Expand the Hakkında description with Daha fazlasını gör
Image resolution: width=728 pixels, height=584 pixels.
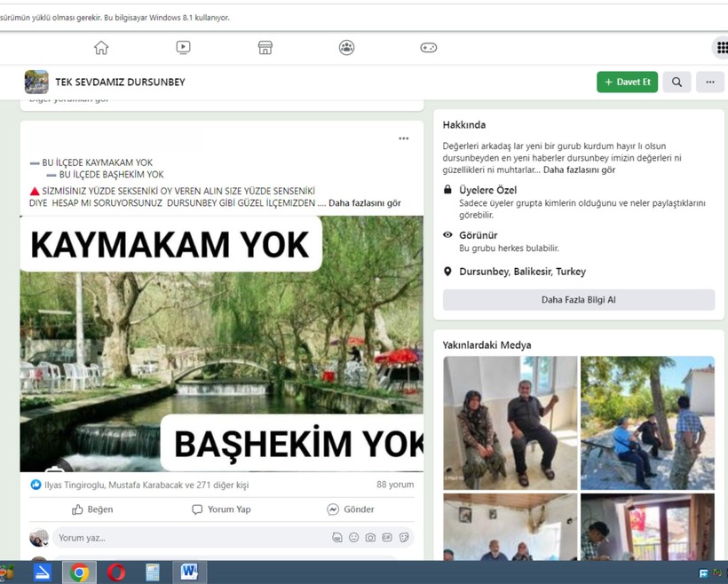(x=580, y=170)
